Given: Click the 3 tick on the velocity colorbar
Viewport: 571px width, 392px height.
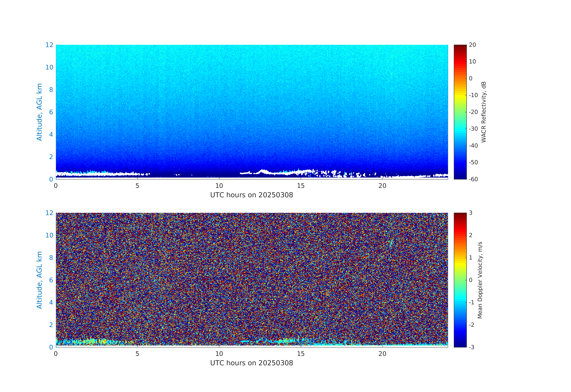Looking at the screenshot, I should [x=471, y=213].
